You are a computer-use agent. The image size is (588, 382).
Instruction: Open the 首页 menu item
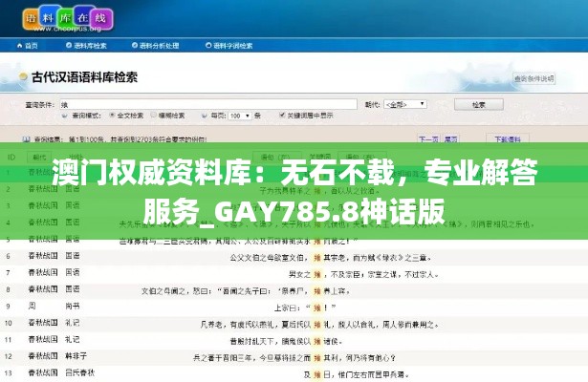pos(31,45)
